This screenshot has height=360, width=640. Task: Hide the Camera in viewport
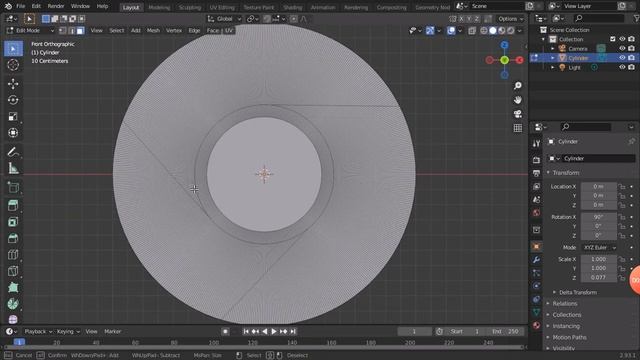click(622, 49)
